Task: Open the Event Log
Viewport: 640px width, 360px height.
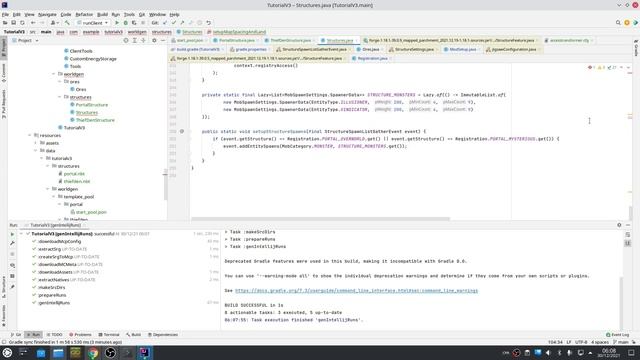Action: (x=618, y=335)
